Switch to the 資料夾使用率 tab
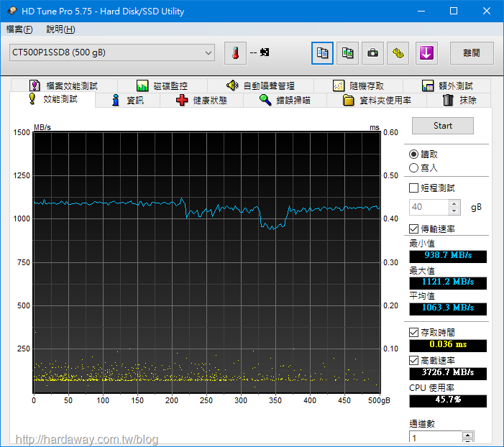Screen dimensions: 504x447 (377, 101)
